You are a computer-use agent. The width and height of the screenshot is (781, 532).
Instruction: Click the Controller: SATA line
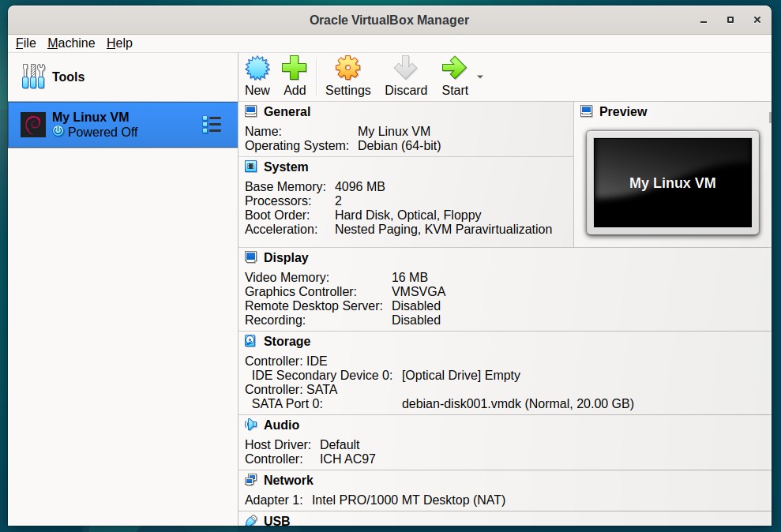pos(291,389)
